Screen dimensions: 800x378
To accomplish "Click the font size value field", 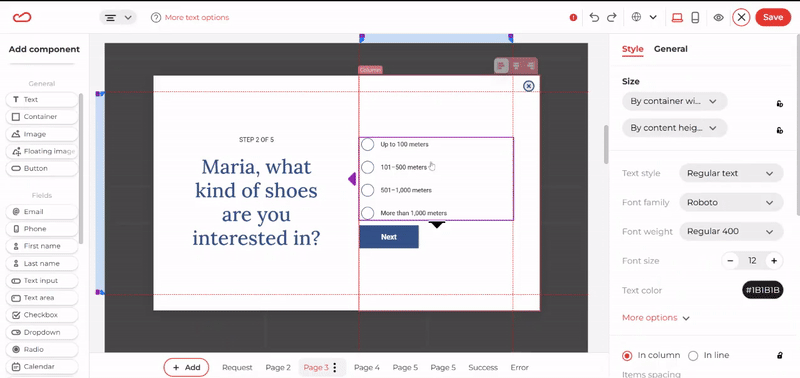I will [752, 261].
